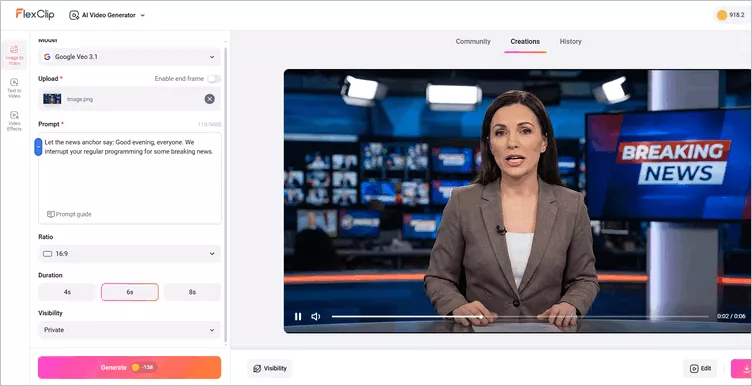Click into the Prompt text box
Screen dimensions: 752x386
point(129,178)
